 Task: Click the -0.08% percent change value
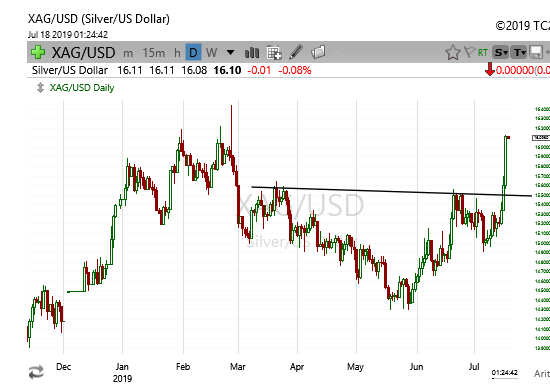(x=295, y=70)
